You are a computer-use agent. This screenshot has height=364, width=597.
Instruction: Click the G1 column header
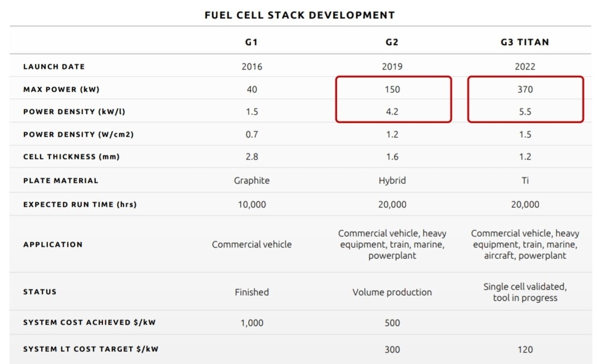[x=252, y=42]
